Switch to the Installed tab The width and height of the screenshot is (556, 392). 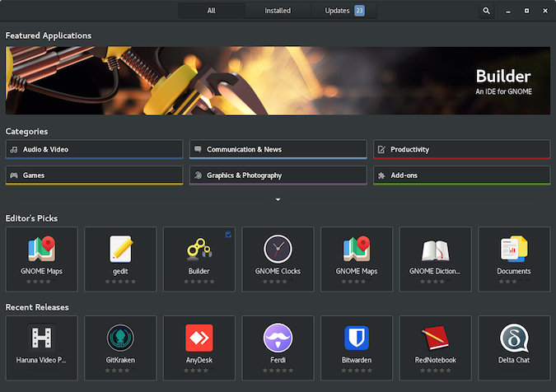[x=278, y=11]
